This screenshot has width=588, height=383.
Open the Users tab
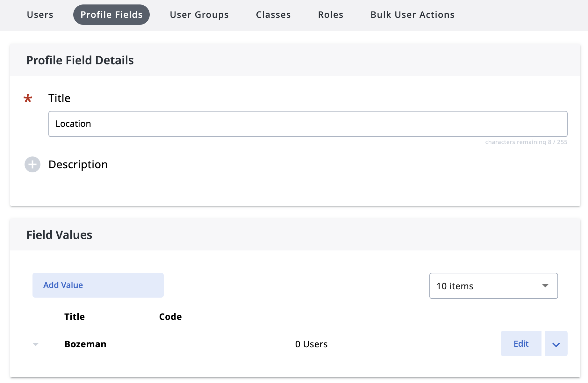pos(40,15)
